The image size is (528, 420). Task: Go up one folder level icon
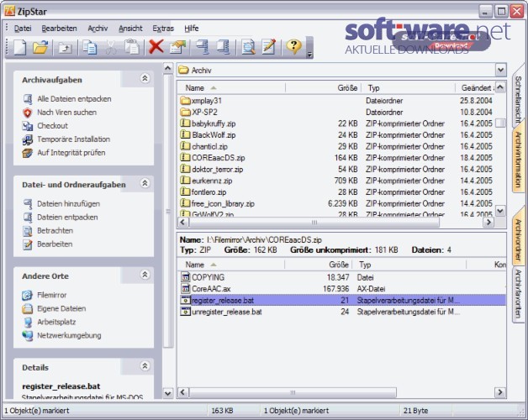click(x=65, y=47)
